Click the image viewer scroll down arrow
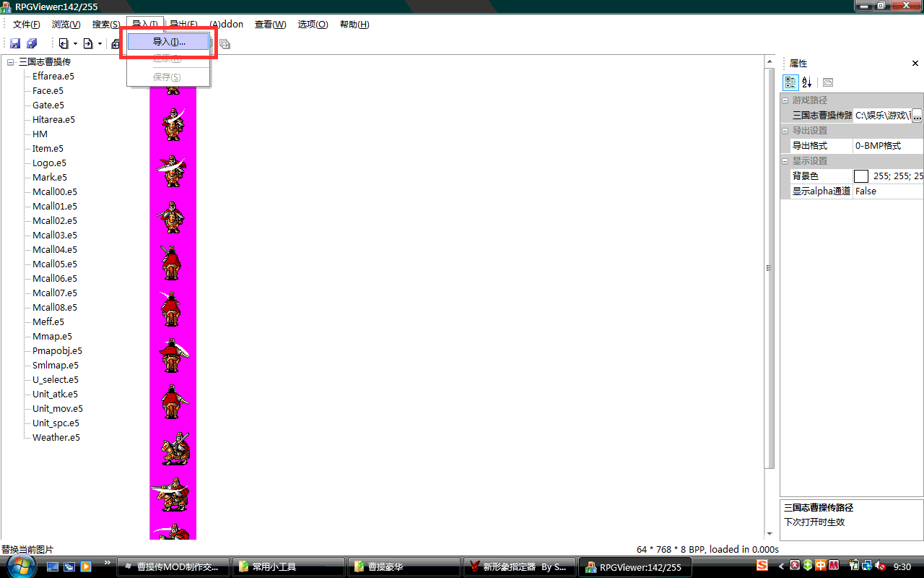Viewport: 924px width, 578px height. [x=770, y=534]
